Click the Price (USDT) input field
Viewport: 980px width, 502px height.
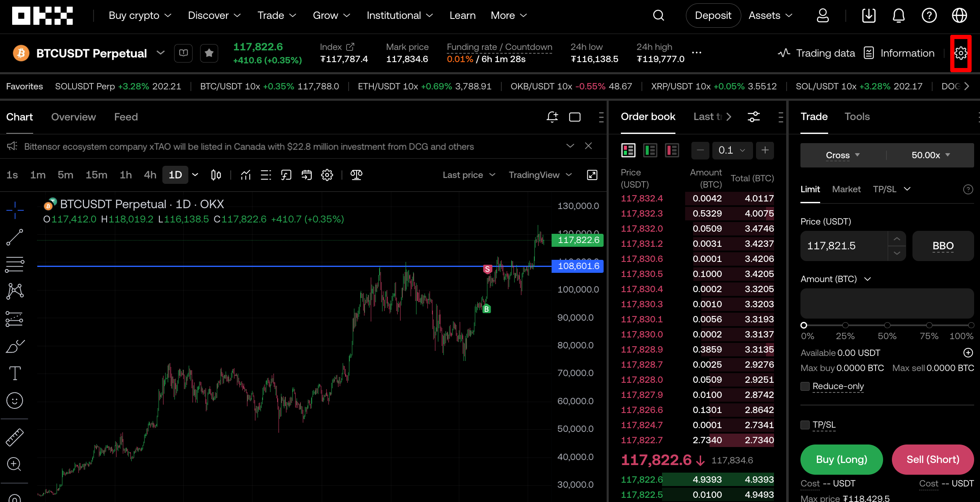coord(844,246)
